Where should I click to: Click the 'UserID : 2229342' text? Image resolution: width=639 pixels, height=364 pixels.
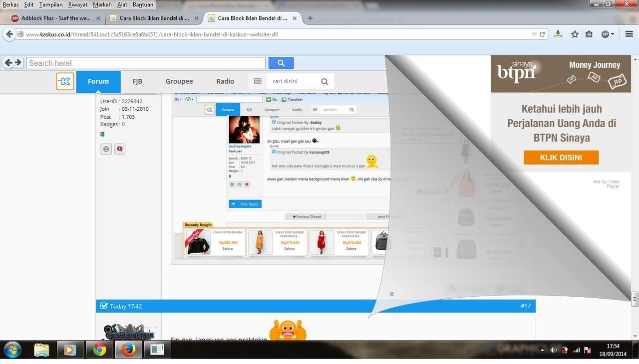121,101
